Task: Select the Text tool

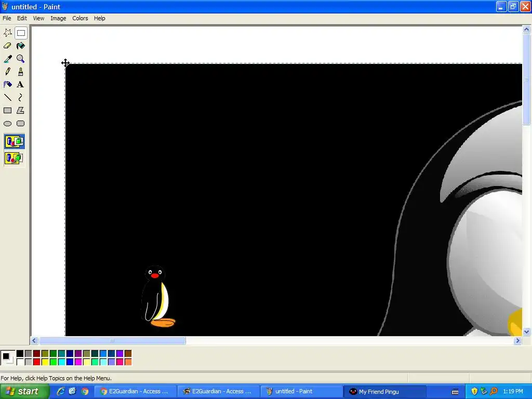Action: [x=21, y=85]
